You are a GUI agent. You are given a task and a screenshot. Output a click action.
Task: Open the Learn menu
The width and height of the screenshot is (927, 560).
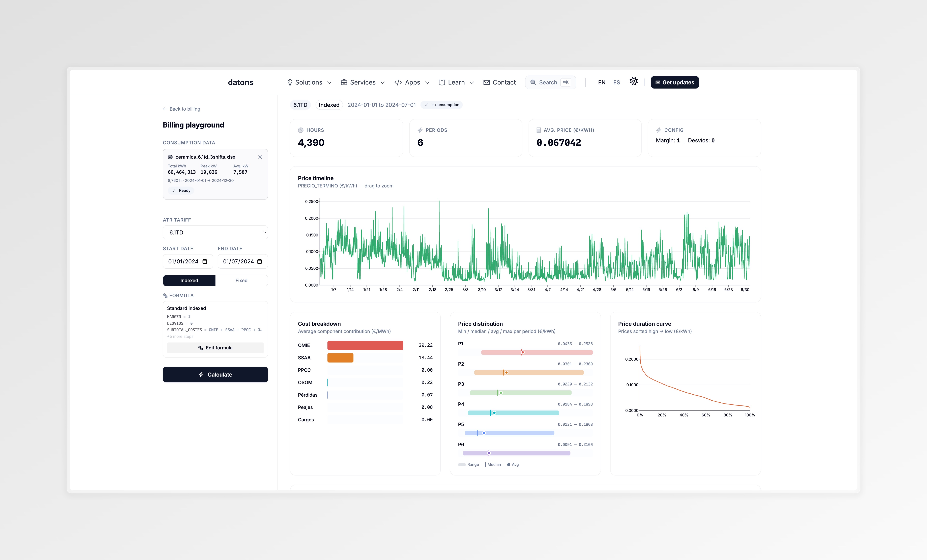click(456, 82)
